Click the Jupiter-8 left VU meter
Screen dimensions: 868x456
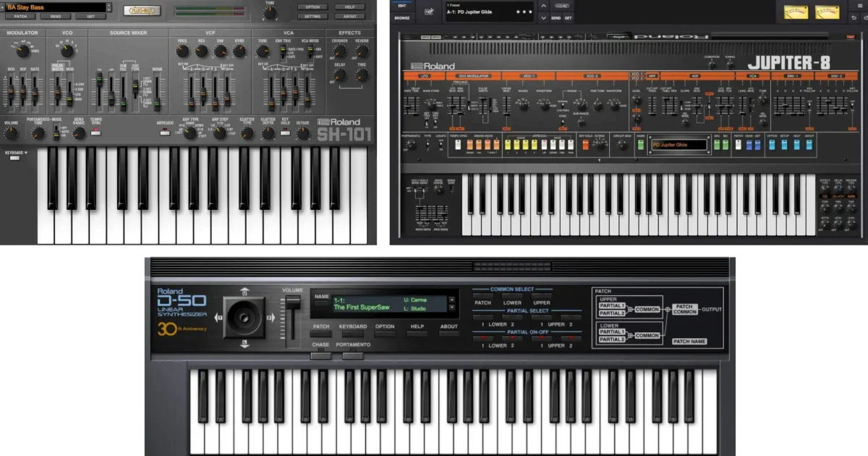[x=796, y=13]
